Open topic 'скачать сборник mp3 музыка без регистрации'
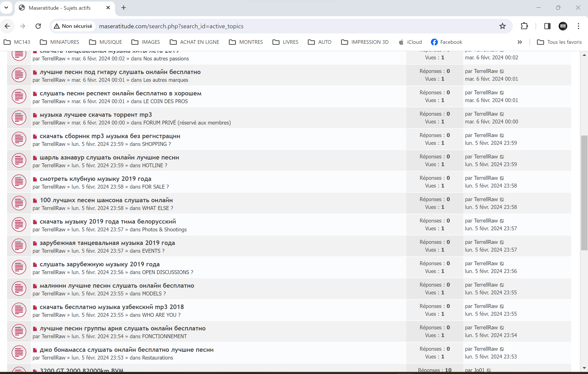The width and height of the screenshot is (588, 374). 110,136
